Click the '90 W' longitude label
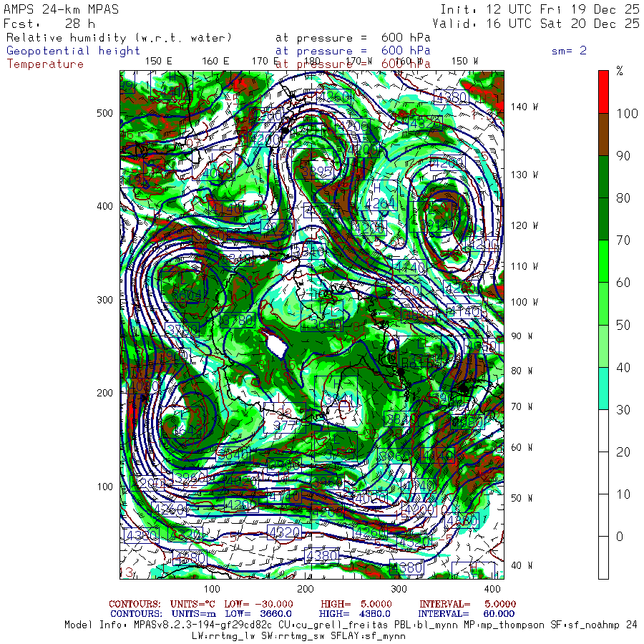Image resolution: width=644 pixels, height=644 pixels. point(522,336)
